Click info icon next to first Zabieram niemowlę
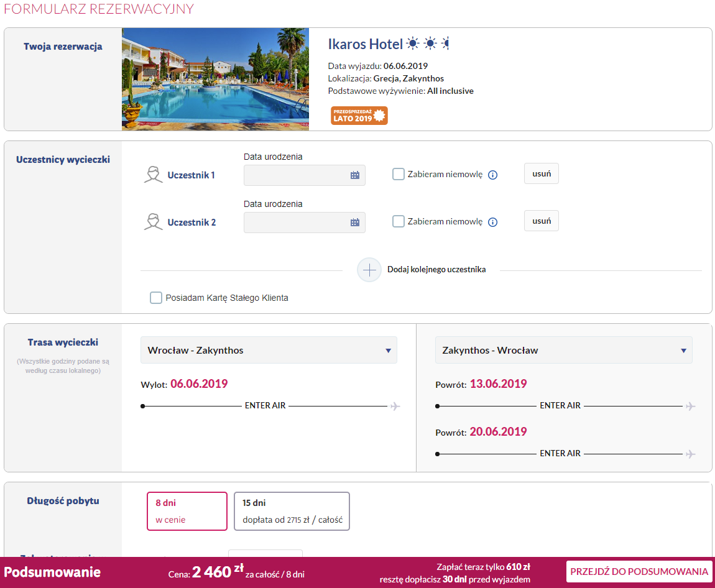This screenshot has width=715, height=588. tap(492, 175)
